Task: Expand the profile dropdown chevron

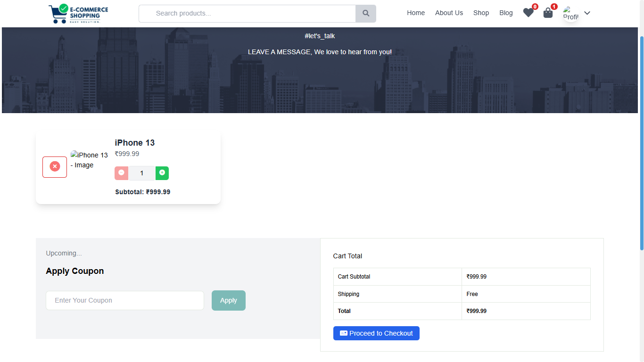Action: (x=587, y=13)
